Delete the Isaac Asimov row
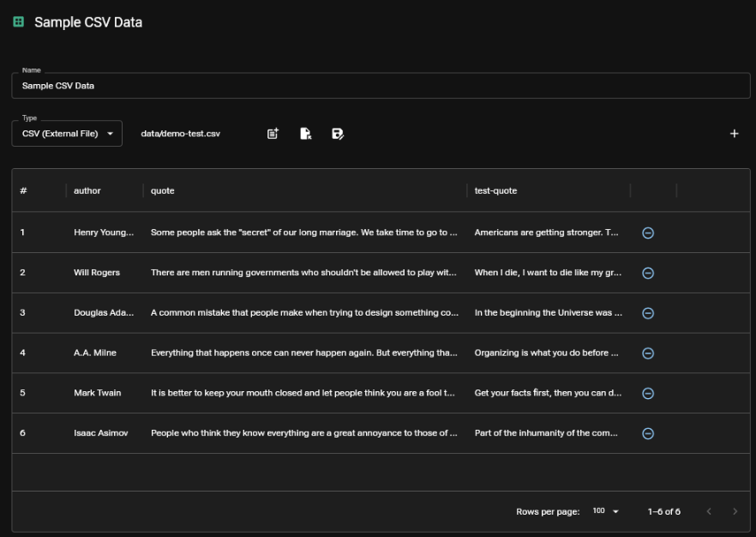This screenshot has width=756, height=537. tap(648, 433)
